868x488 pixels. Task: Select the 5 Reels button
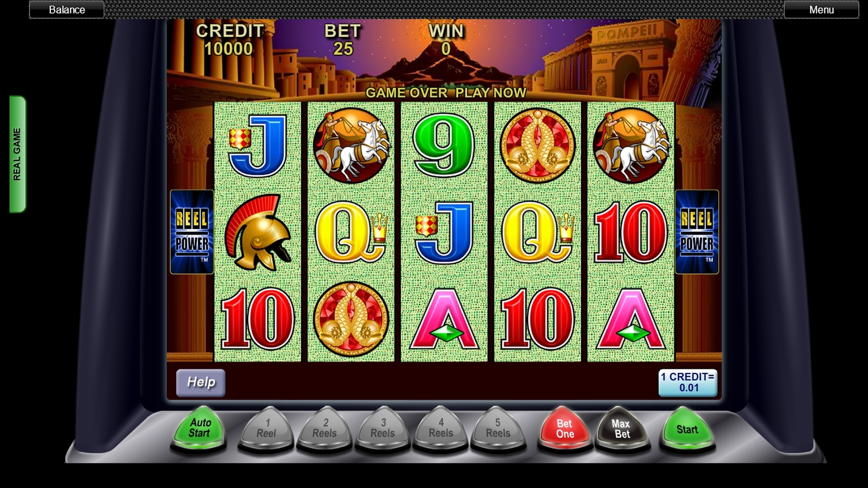pos(498,429)
